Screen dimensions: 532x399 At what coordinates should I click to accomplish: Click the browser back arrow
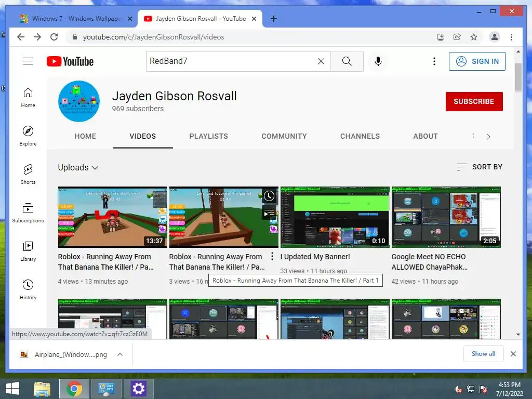(21, 37)
